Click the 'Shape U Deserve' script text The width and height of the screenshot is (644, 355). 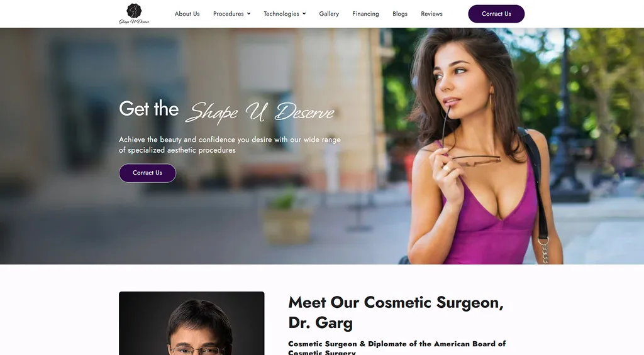tap(260, 112)
